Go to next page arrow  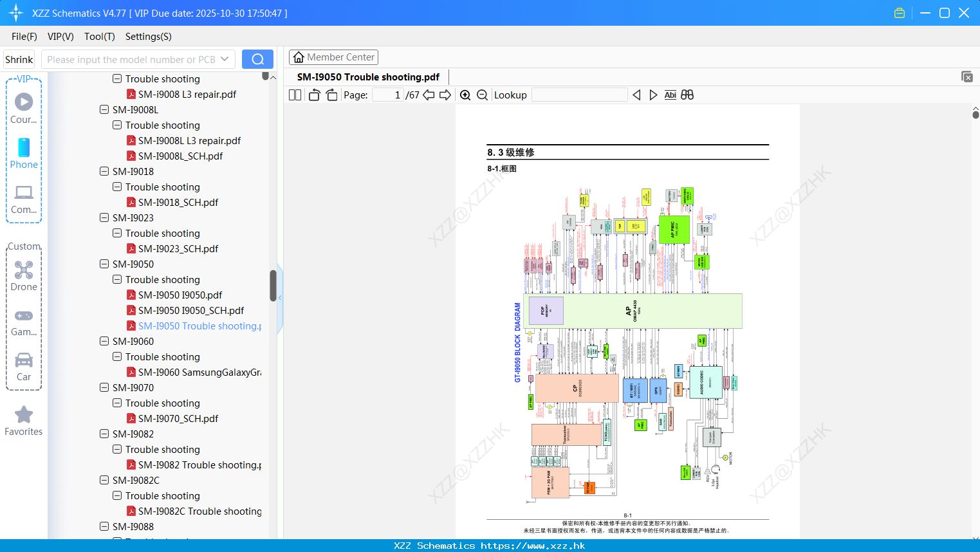tap(445, 95)
